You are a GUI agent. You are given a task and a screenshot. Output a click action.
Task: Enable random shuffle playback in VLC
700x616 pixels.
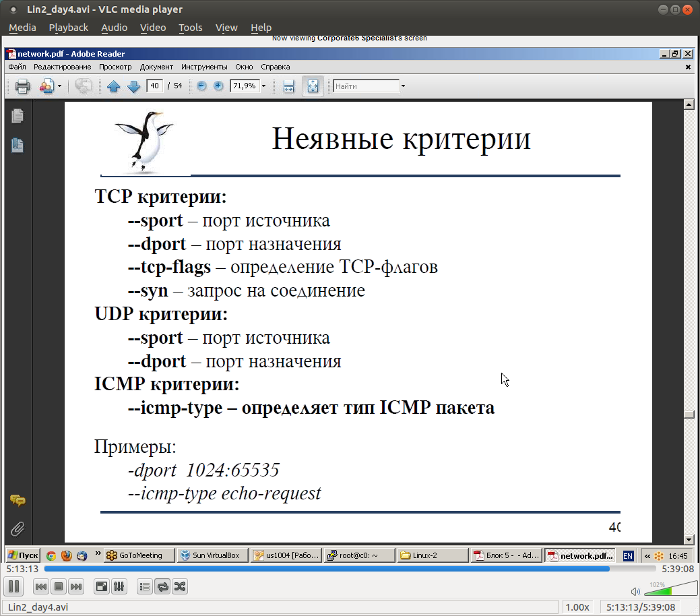coord(180,586)
